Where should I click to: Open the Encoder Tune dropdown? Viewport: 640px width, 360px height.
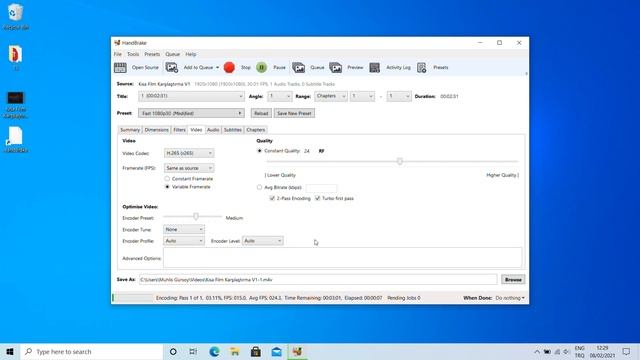184,229
